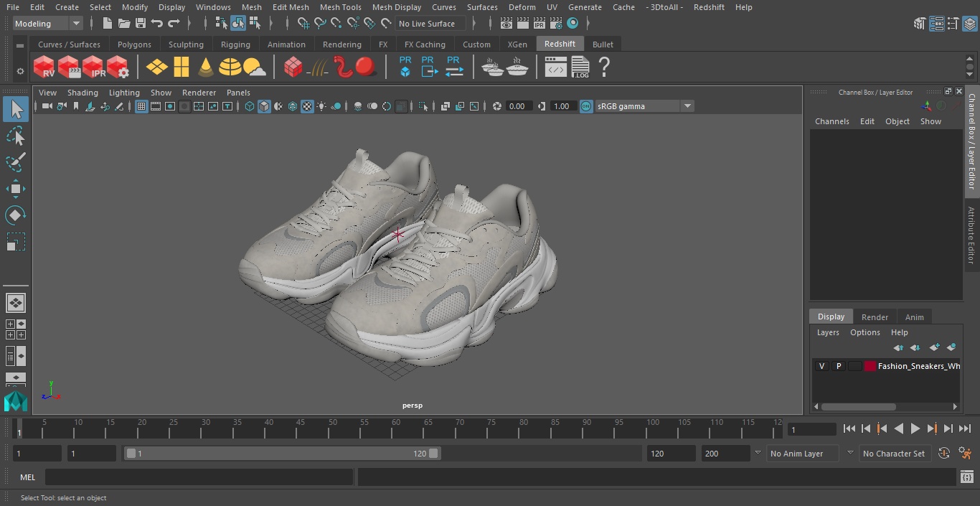Click the red squiggle Redshift shelf icon
Screen dimensions: 980x506
pos(343,67)
